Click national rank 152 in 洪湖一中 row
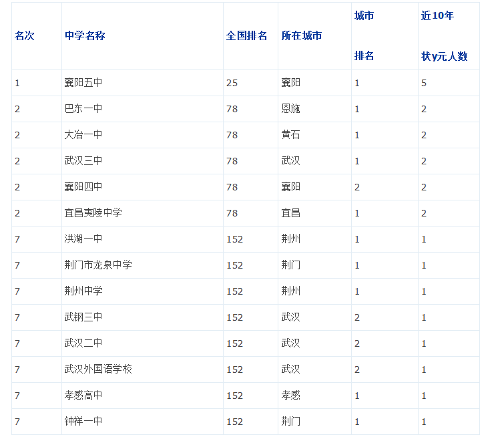 (x=234, y=239)
